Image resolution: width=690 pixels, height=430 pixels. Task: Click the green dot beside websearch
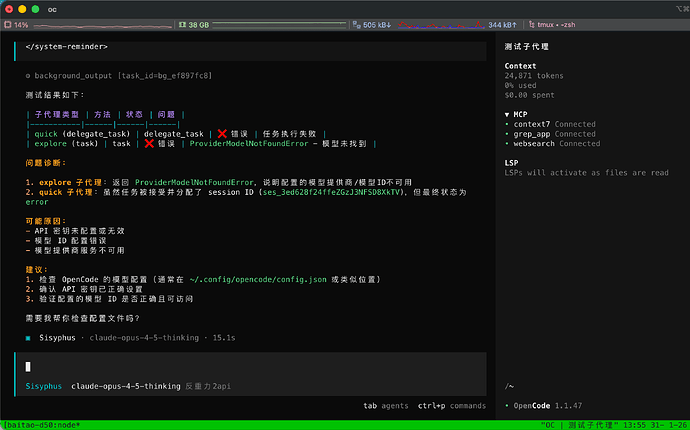coord(507,144)
